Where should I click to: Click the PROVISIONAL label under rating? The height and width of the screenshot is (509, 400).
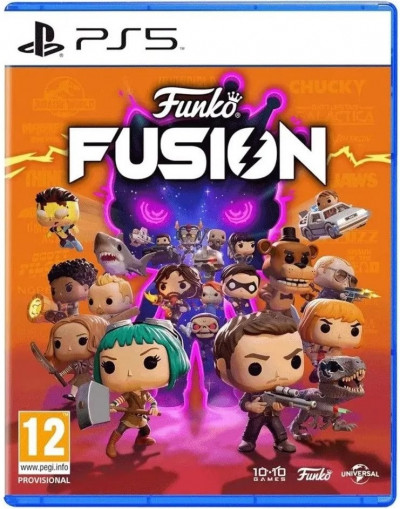[x=44, y=480]
